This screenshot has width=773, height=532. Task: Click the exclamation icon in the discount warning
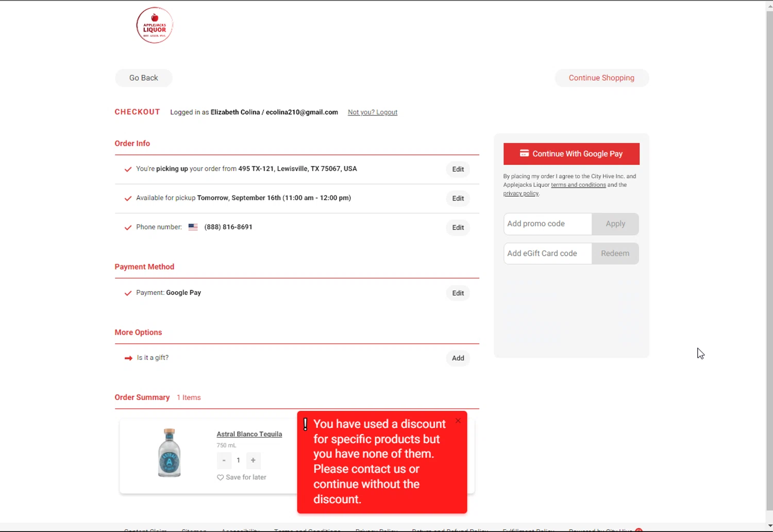click(x=305, y=424)
